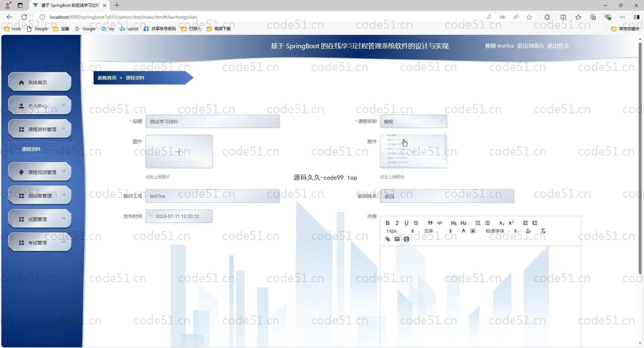Click browser address bar URL
This screenshot has width=644, height=348.
point(123,17)
